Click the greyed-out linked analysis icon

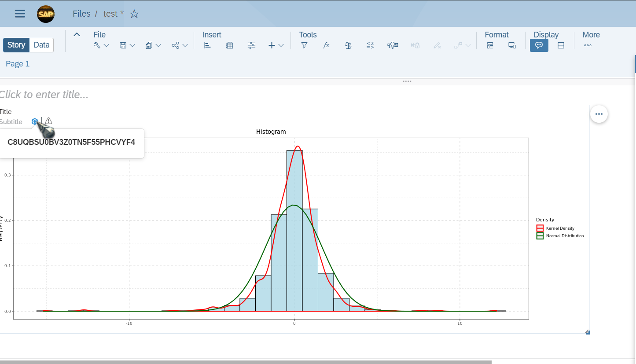(x=415, y=45)
